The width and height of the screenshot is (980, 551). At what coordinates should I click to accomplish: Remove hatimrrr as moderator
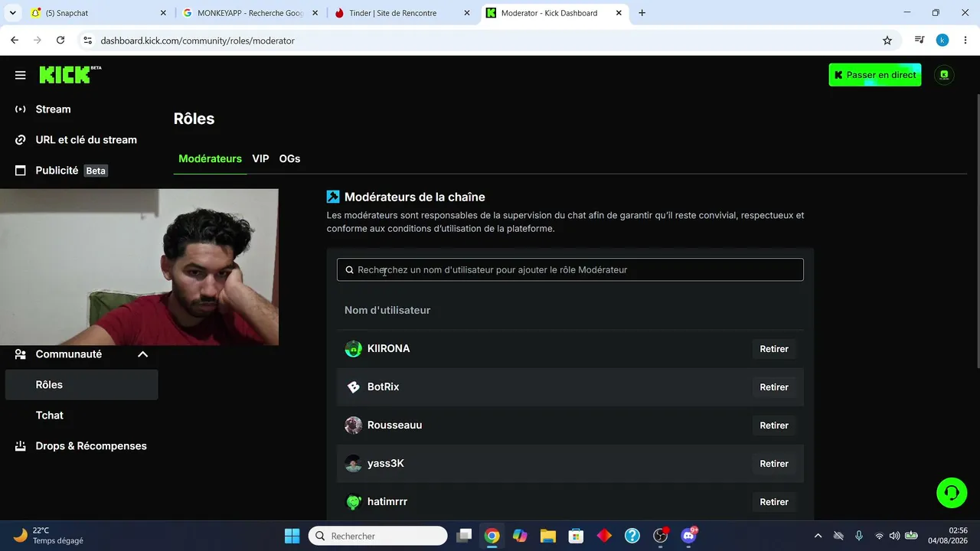point(774,502)
